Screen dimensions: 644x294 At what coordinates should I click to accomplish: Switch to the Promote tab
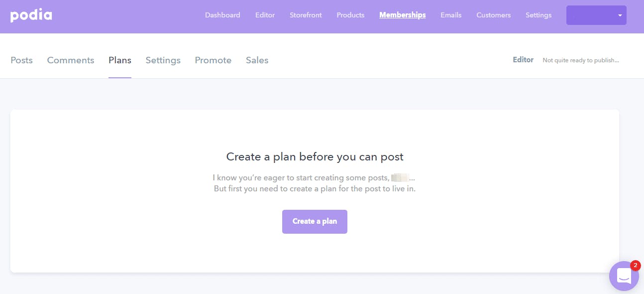coord(213,60)
